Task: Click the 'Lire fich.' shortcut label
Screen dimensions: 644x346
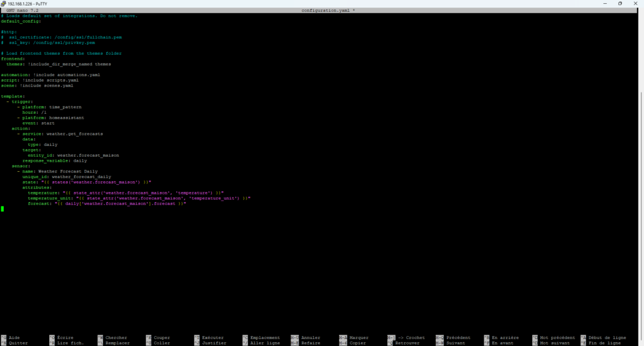Action: [x=70, y=343]
